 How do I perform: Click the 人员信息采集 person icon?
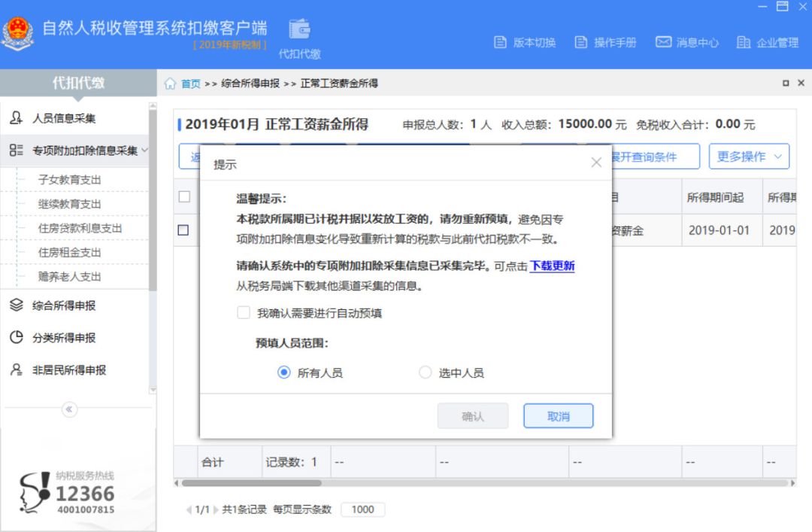click(16, 117)
